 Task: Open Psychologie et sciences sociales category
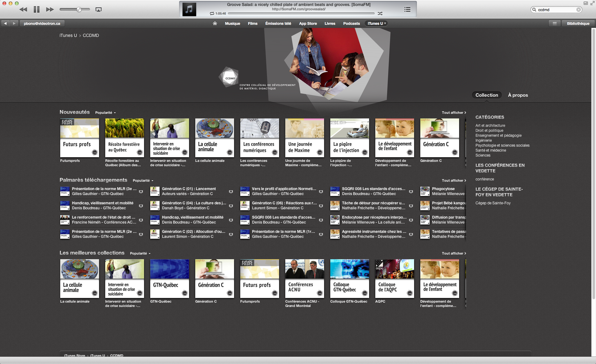click(x=502, y=145)
